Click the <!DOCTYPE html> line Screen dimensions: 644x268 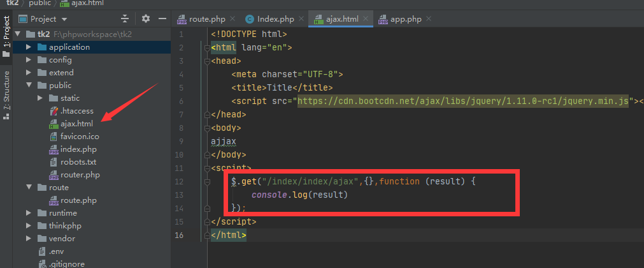pyautogui.click(x=249, y=34)
